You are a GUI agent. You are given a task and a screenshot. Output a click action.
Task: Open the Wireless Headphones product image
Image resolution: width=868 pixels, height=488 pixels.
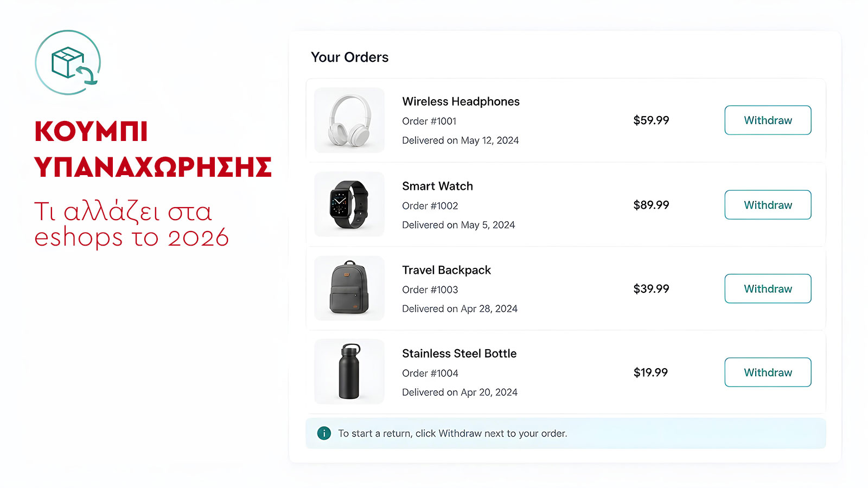(349, 120)
